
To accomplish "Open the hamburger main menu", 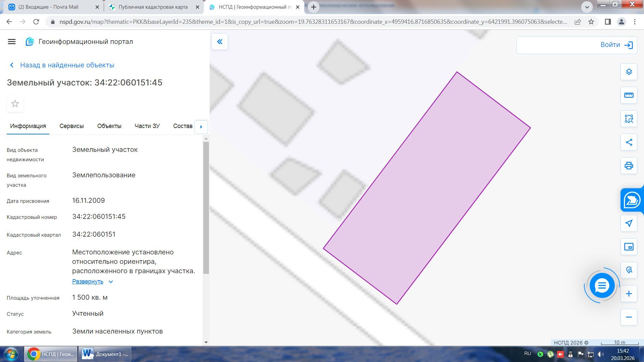I will pyautogui.click(x=12, y=42).
